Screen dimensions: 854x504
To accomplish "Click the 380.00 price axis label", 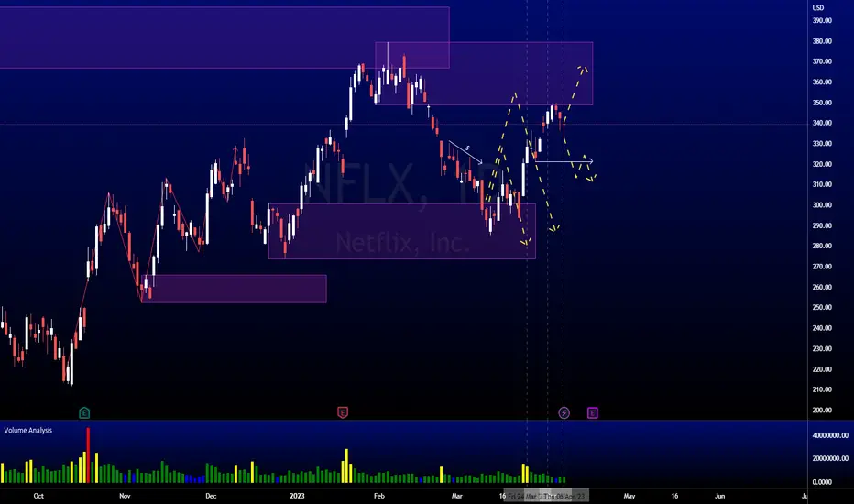I will [x=822, y=41].
